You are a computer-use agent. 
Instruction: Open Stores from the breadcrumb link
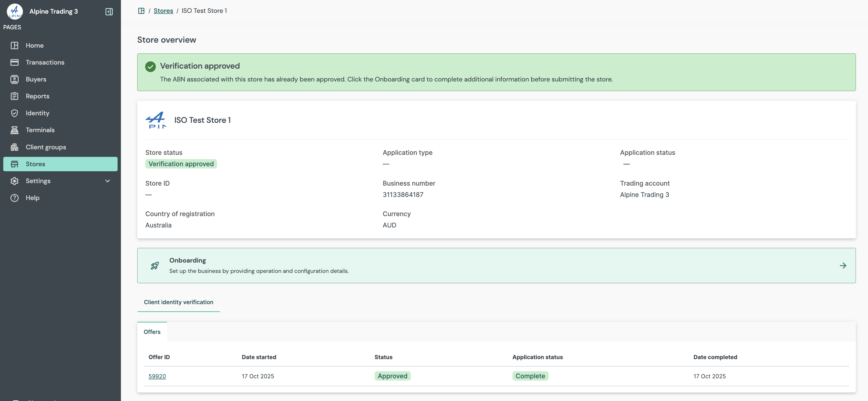click(164, 10)
